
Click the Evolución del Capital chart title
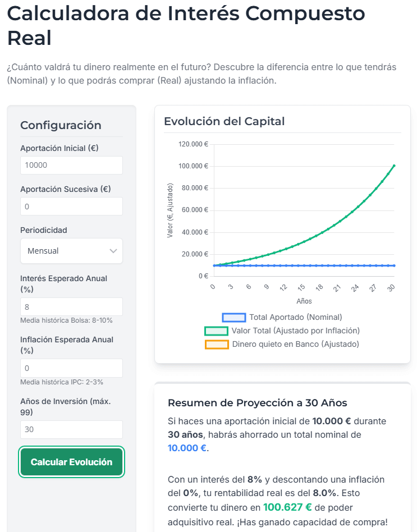click(x=224, y=121)
